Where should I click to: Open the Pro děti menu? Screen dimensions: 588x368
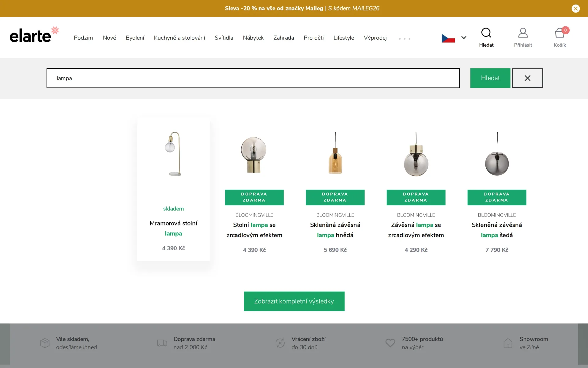coord(314,38)
